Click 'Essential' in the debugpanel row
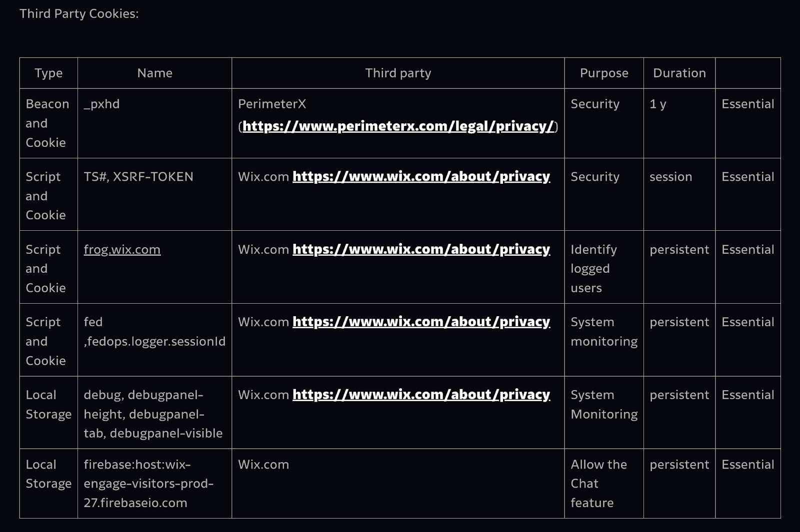 (x=748, y=395)
